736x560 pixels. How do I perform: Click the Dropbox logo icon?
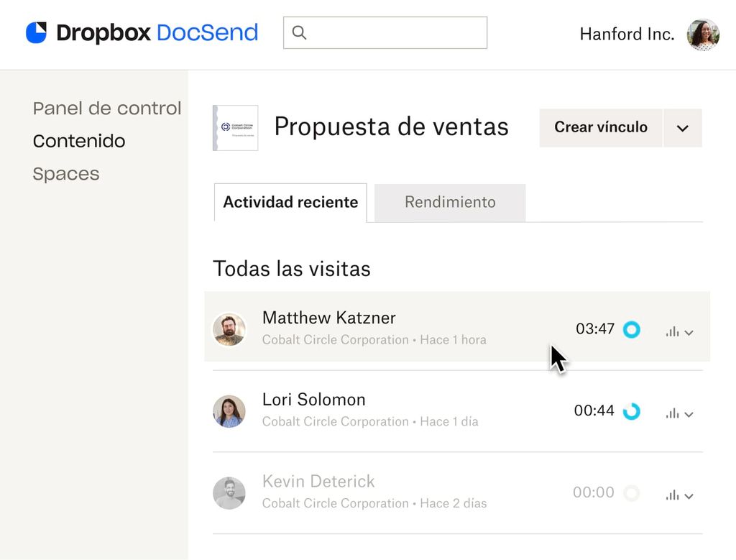pyautogui.click(x=38, y=32)
